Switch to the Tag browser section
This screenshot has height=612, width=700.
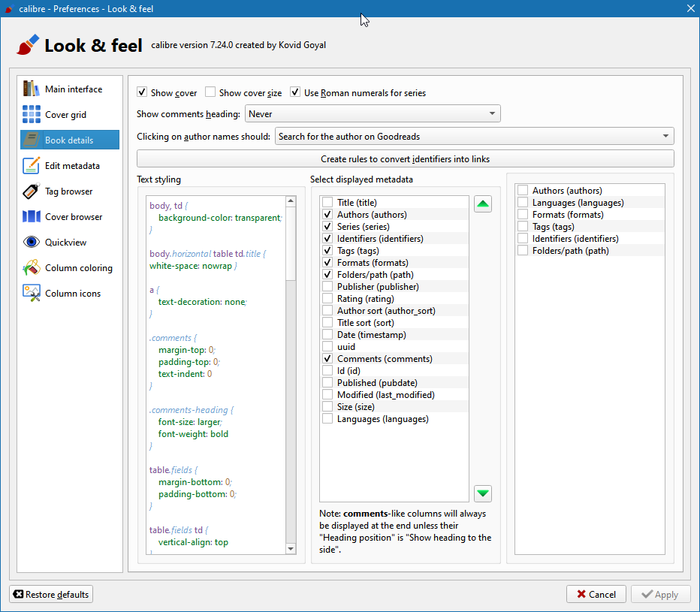70,191
